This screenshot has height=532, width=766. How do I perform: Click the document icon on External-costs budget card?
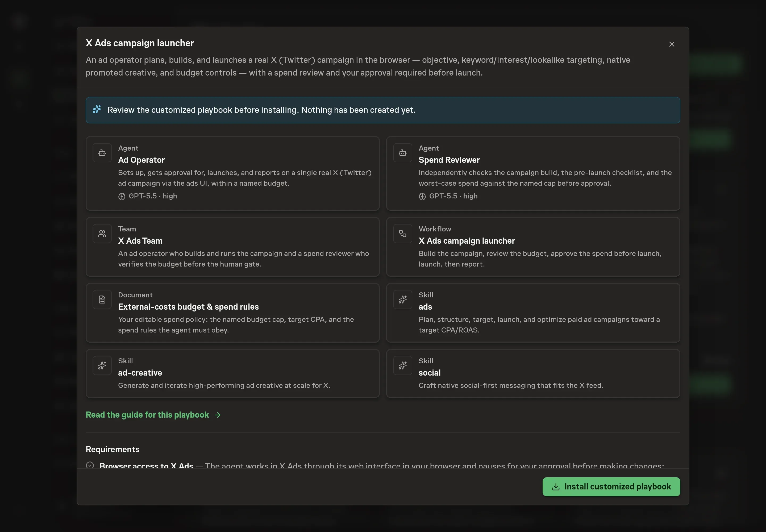[102, 299]
